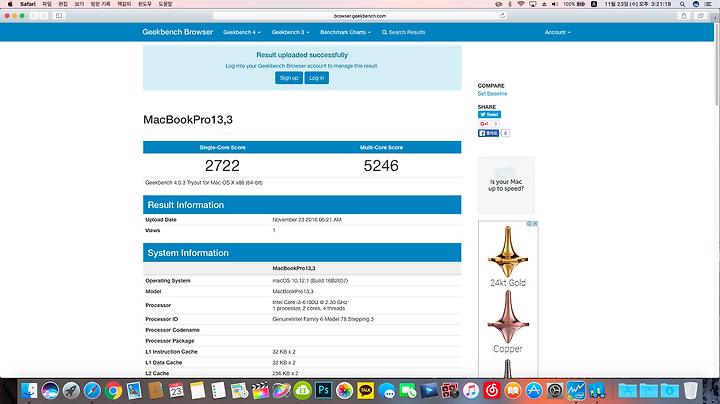The width and height of the screenshot is (720, 404).
Task: Open Spotlight search in menu bar
Action: coord(683,4)
